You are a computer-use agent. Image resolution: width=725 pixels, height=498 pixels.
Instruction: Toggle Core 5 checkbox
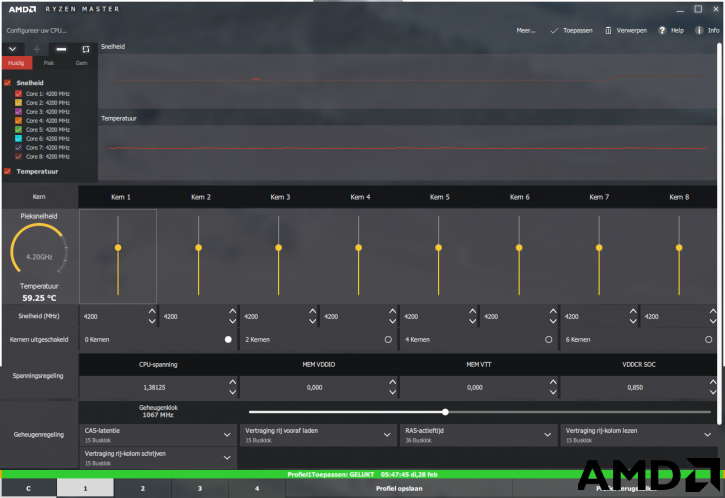pos(18,129)
